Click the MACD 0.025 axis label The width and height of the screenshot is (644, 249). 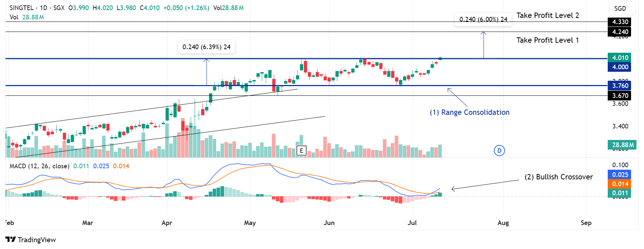point(619,175)
